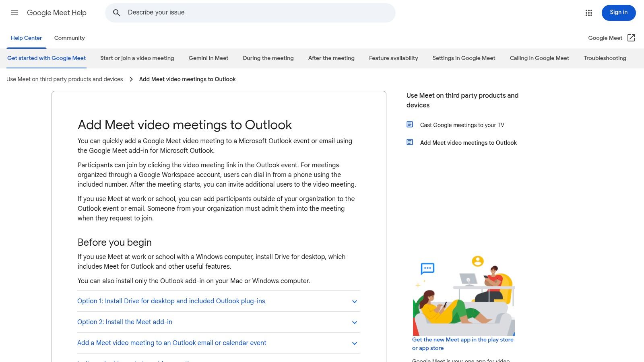The height and width of the screenshot is (362, 644).
Task: Click the Google Meet external link icon
Action: (x=631, y=38)
